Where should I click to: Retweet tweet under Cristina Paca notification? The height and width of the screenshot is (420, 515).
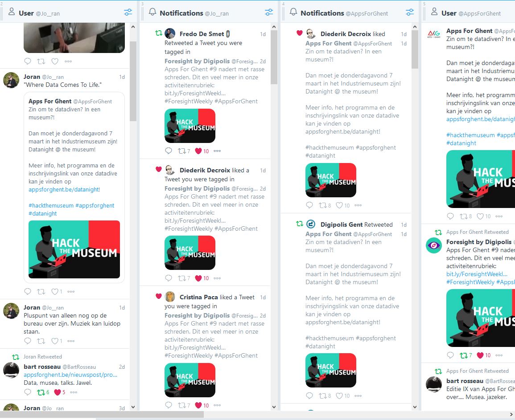point(181,405)
